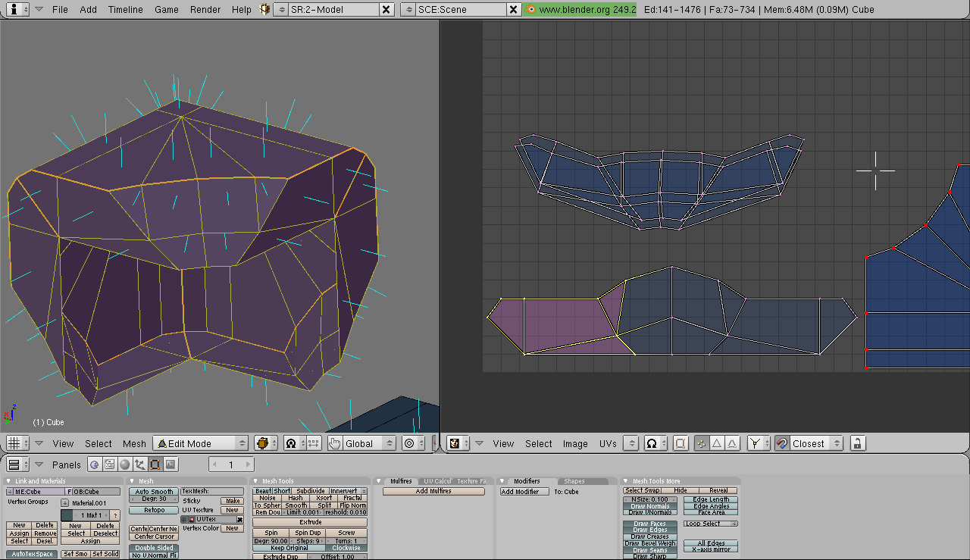Switch to Scene context icon in Panels

click(171, 465)
